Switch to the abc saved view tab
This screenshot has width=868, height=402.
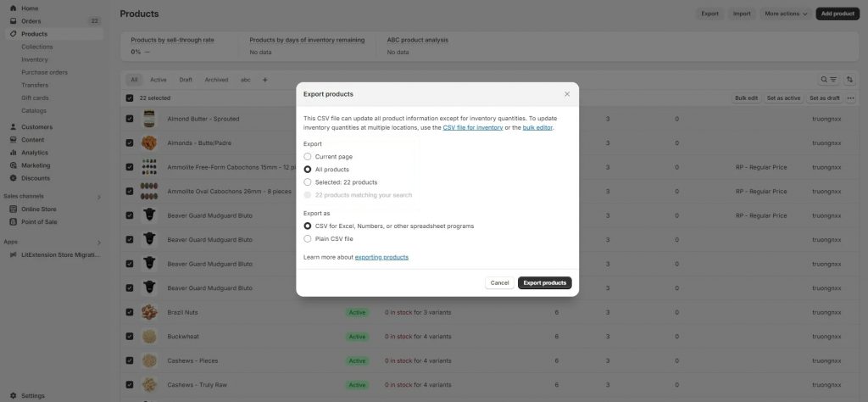click(x=245, y=80)
